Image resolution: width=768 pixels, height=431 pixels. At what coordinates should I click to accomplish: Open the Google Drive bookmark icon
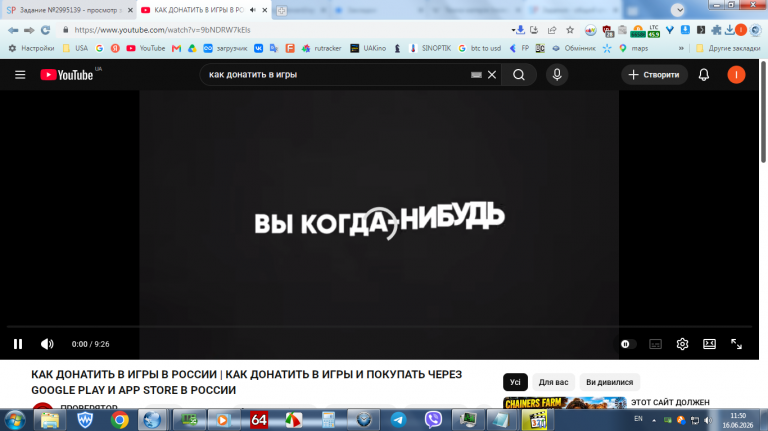tap(192, 48)
